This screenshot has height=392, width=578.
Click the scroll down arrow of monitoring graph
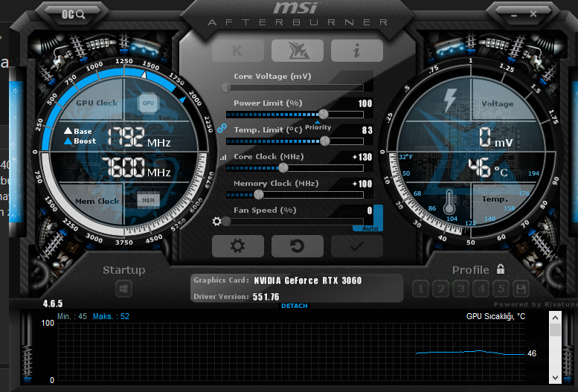555,378
